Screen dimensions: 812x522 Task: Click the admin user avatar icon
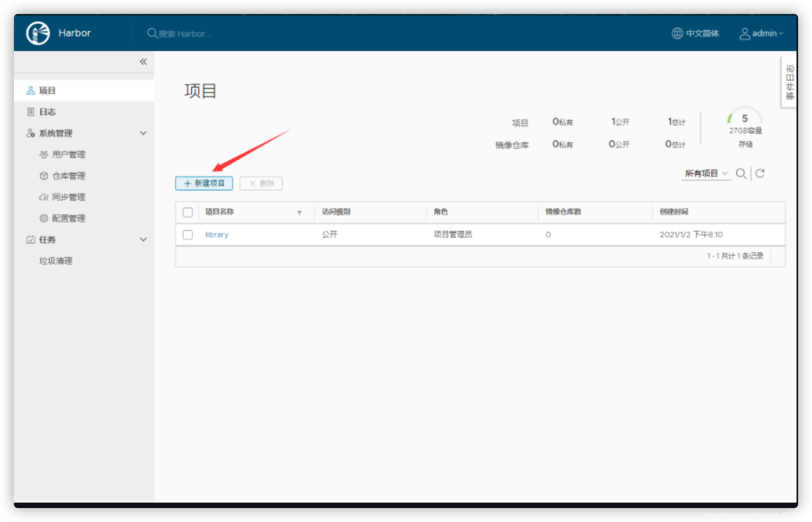[745, 34]
